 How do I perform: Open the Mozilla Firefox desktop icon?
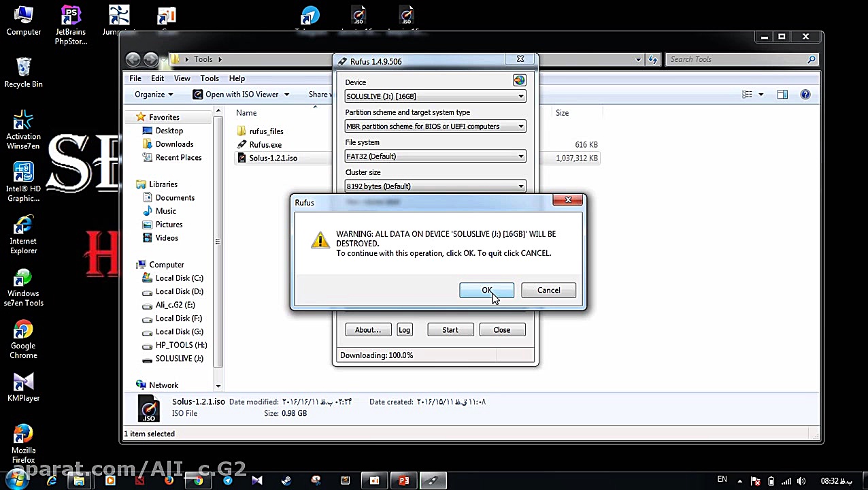pos(23,444)
